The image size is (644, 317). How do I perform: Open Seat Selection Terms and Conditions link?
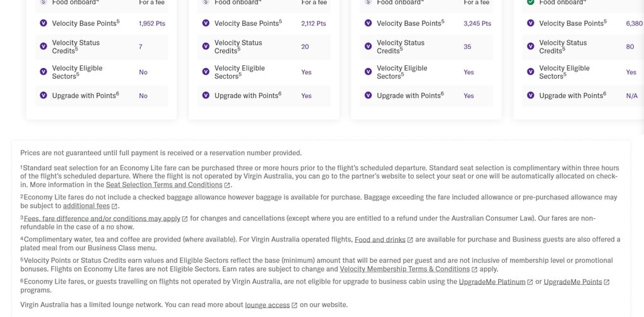(164, 185)
